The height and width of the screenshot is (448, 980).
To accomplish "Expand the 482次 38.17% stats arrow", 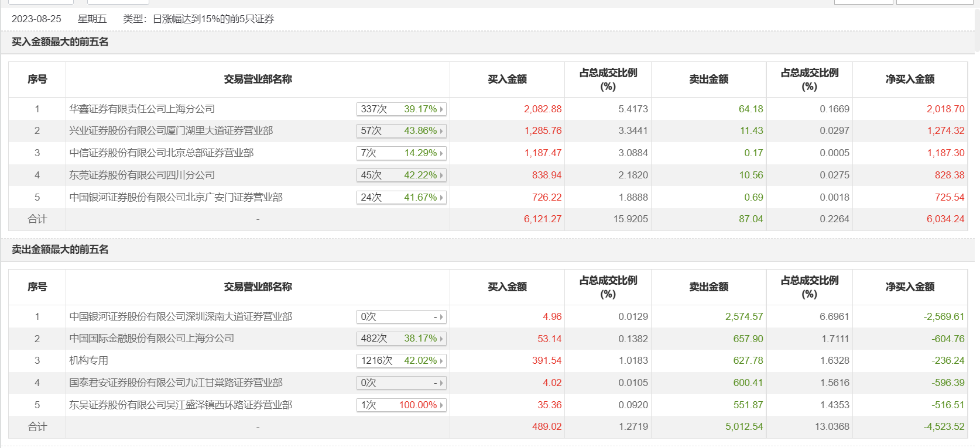I will (441, 339).
